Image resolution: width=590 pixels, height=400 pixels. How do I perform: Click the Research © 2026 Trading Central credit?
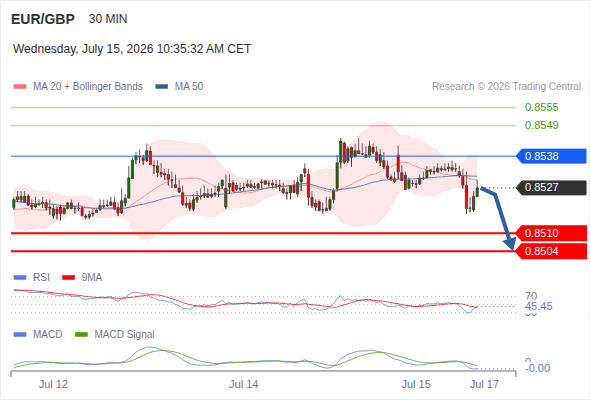point(506,87)
